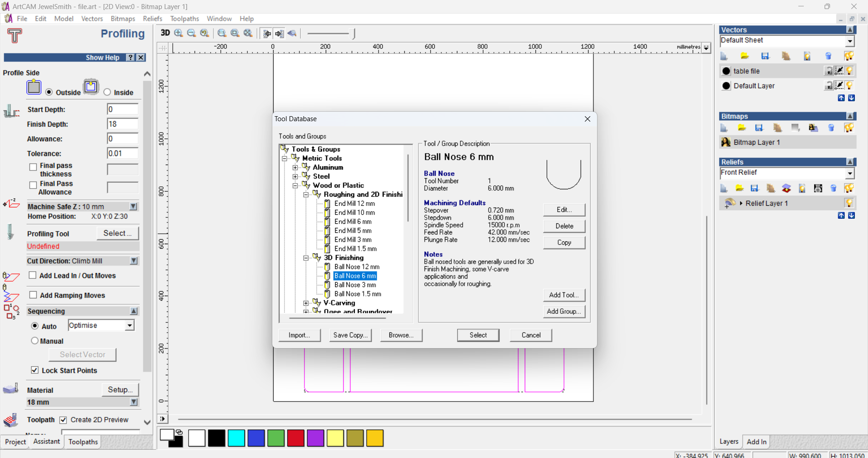Expand the Cut Direction Climb Mill arrow

[134, 261]
